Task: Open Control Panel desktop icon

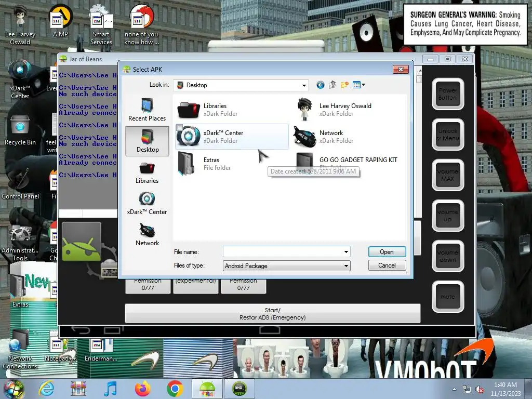Action: (x=20, y=183)
